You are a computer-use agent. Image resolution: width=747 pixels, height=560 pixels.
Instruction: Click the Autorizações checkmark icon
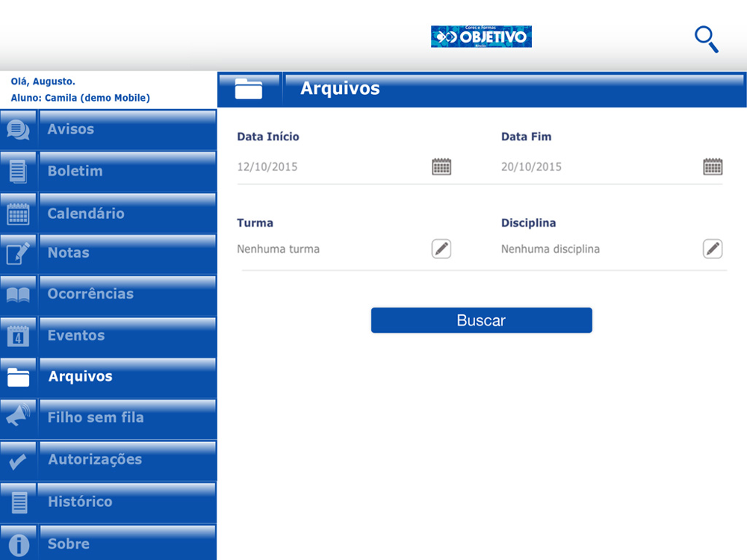[x=18, y=461]
